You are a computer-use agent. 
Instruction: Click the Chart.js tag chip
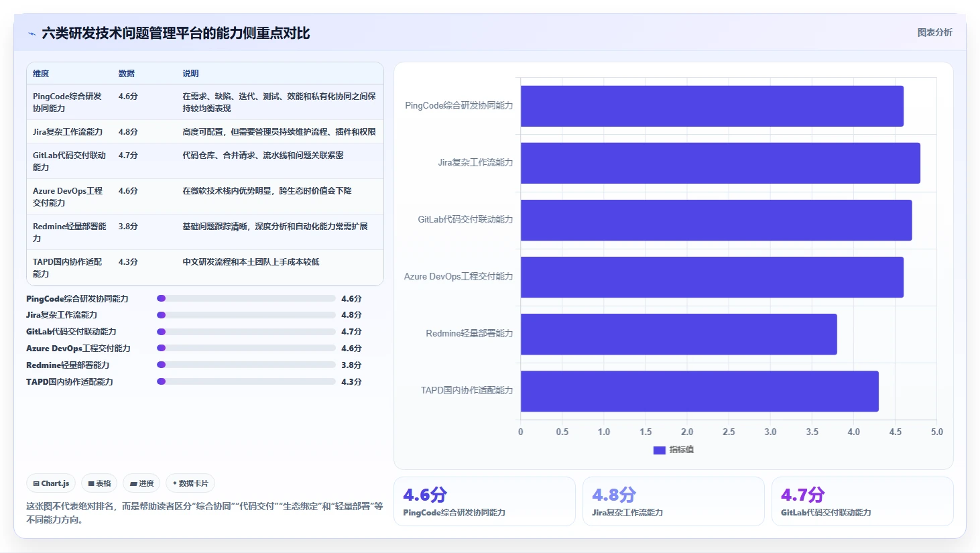pos(52,483)
